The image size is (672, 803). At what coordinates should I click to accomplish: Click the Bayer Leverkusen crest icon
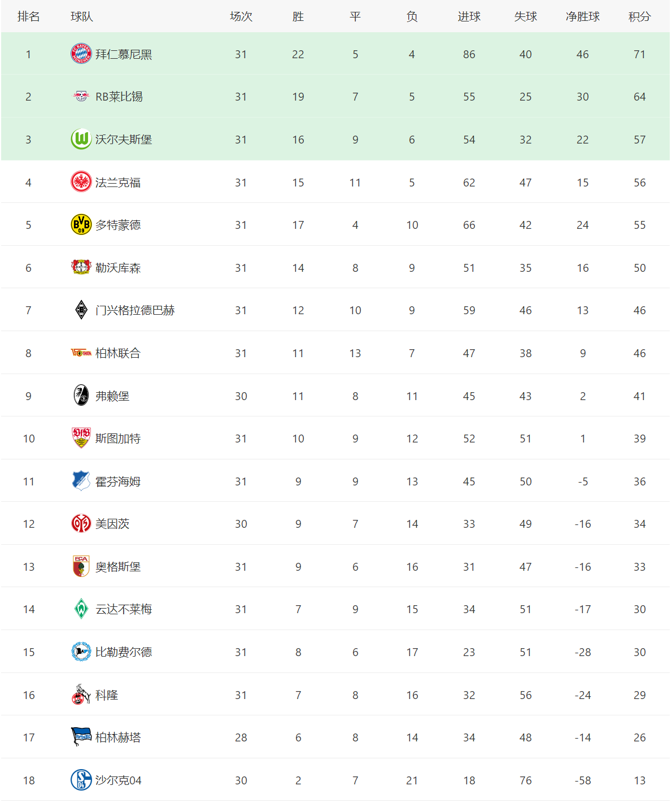(81, 267)
